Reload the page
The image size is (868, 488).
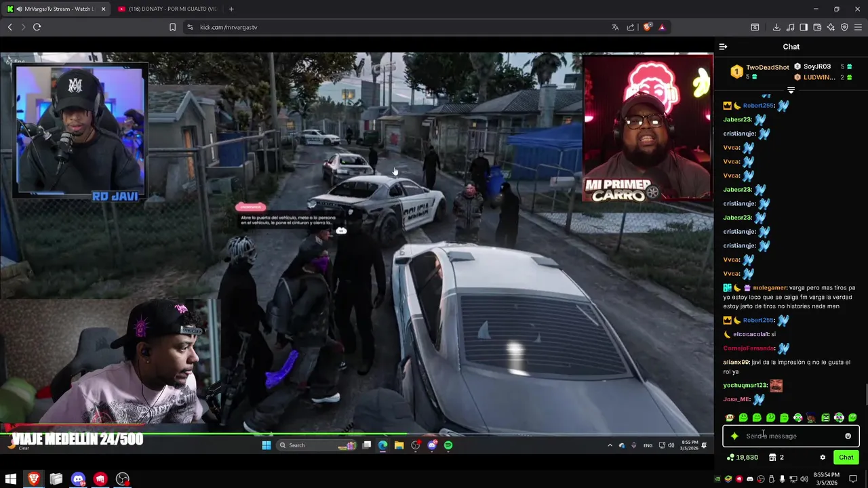(37, 27)
